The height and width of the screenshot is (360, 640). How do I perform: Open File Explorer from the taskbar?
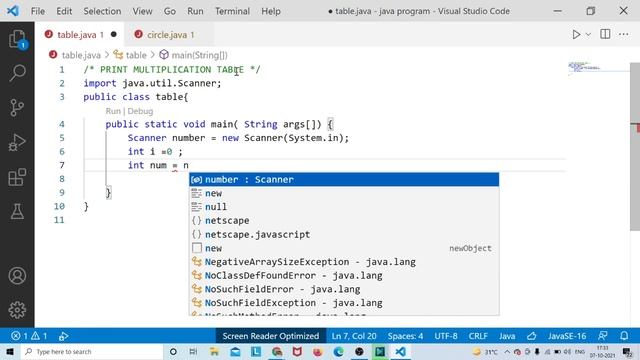click(214, 351)
